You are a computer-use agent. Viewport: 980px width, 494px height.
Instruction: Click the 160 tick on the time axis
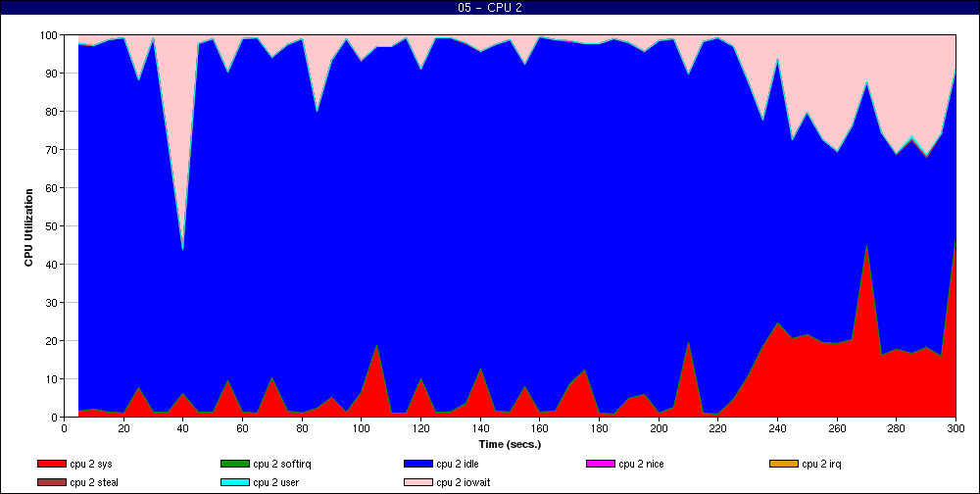pyautogui.click(x=539, y=428)
